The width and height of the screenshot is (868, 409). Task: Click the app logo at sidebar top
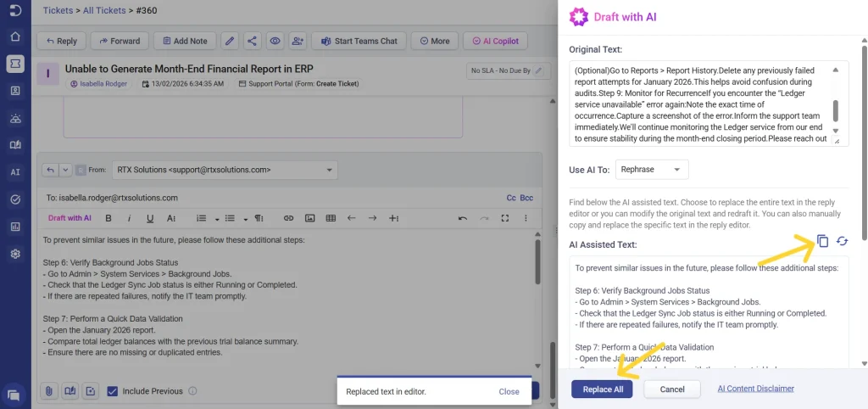pyautogui.click(x=15, y=10)
